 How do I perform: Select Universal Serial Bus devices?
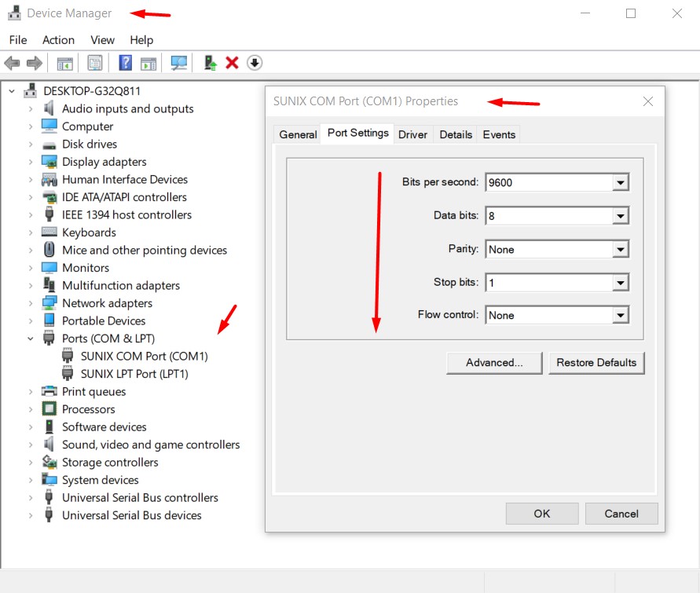coord(132,515)
